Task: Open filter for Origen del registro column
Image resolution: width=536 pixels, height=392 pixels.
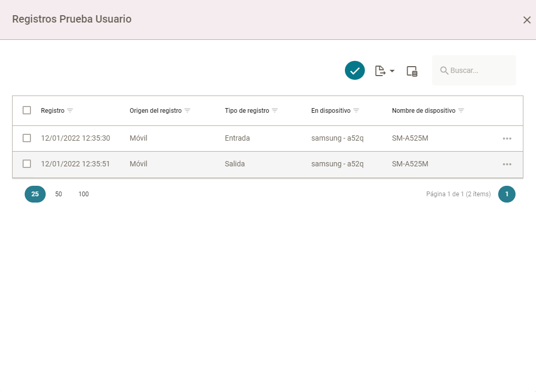Action: pyautogui.click(x=187, y=111)
